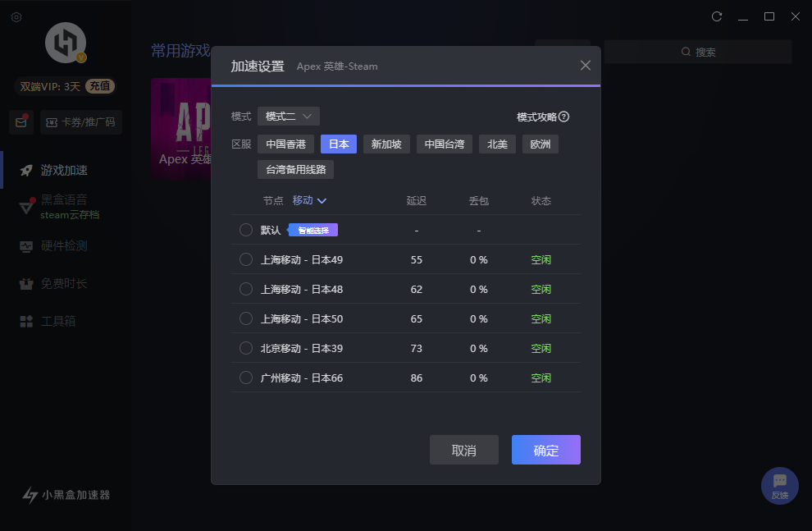Select 中国台湾 region server

click(445, 144)
